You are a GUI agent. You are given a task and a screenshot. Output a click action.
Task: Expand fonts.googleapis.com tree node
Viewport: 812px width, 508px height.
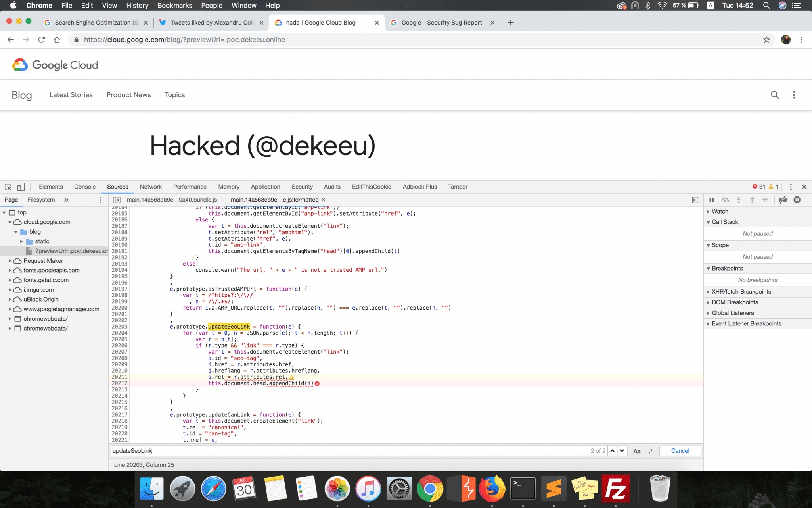tap(10, 270)
